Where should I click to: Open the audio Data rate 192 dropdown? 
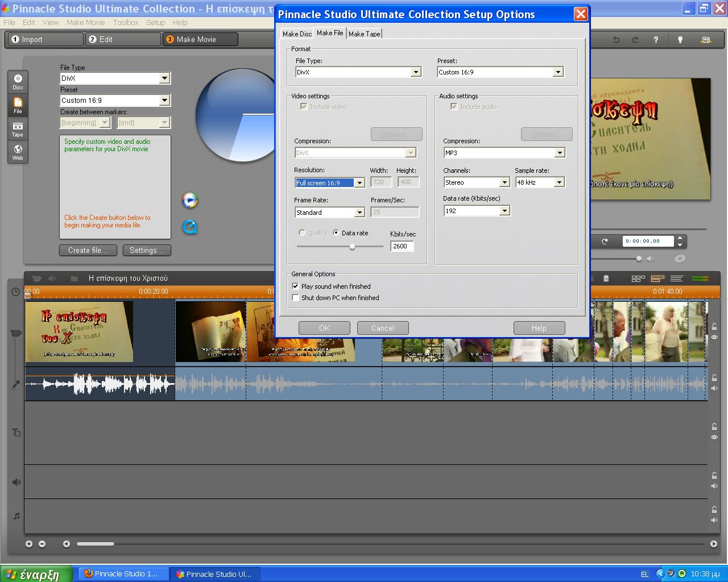pyautogui.click(x=477, y=210)
